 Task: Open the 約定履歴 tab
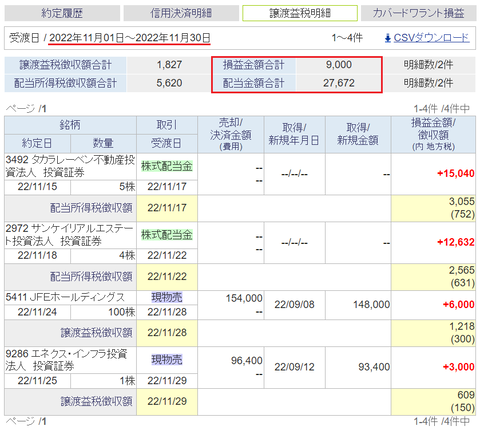tap(62, 13)
